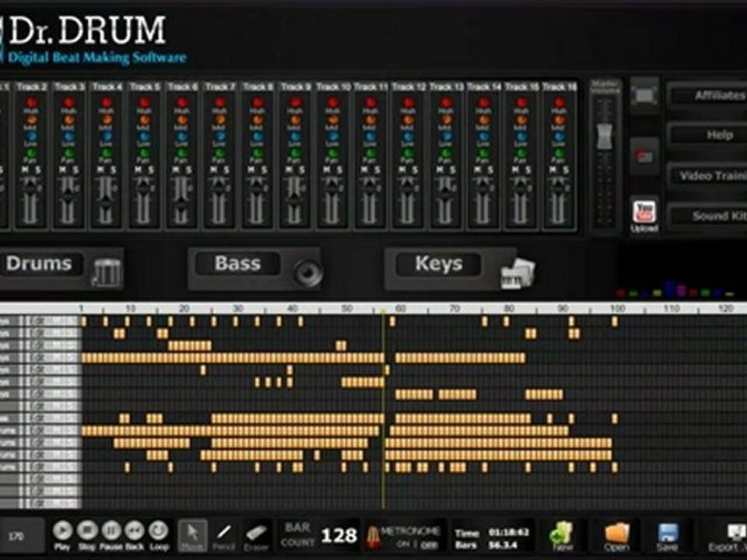Mute Track 10 with M button

click(328, 170)
